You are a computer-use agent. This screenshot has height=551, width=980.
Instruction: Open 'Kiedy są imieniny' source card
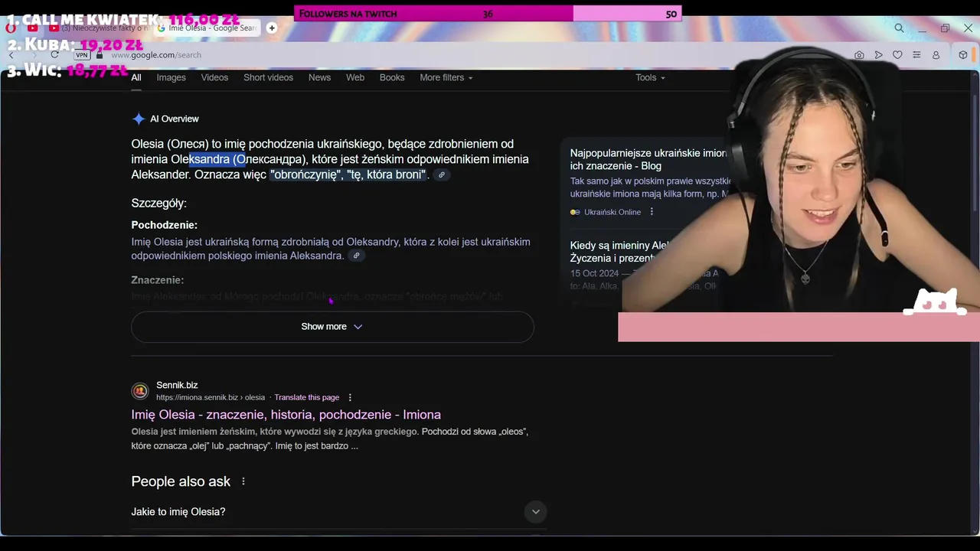(x=620, y=252)
